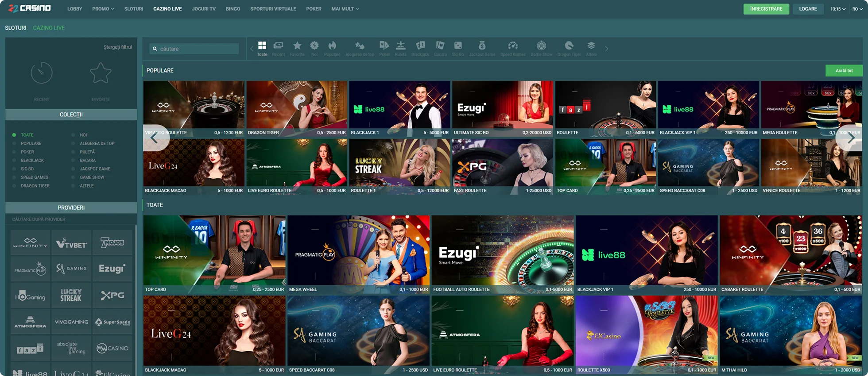Open the Game Show wheel category
This screenshot has width=868, height=376.
point(541,49)
